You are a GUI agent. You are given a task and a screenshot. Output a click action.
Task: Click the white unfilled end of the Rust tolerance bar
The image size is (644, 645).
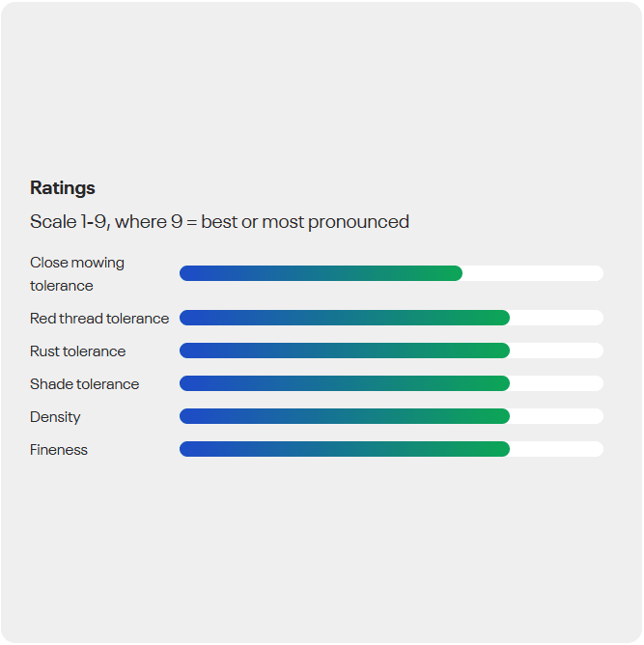pos(556,351)
